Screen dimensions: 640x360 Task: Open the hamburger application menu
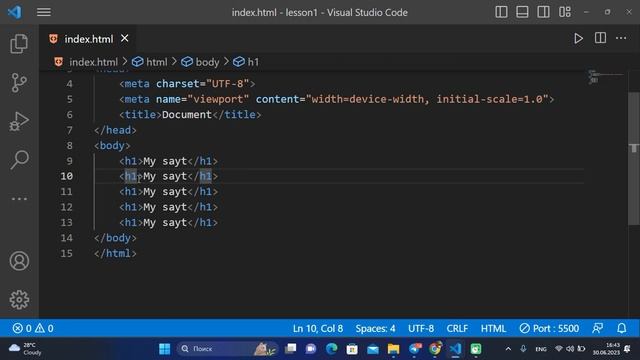(x=44, y=12)
